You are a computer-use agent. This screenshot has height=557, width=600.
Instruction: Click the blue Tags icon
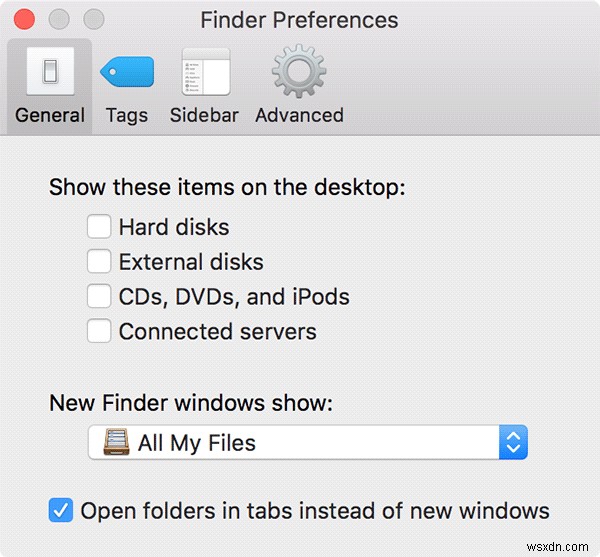127,71
